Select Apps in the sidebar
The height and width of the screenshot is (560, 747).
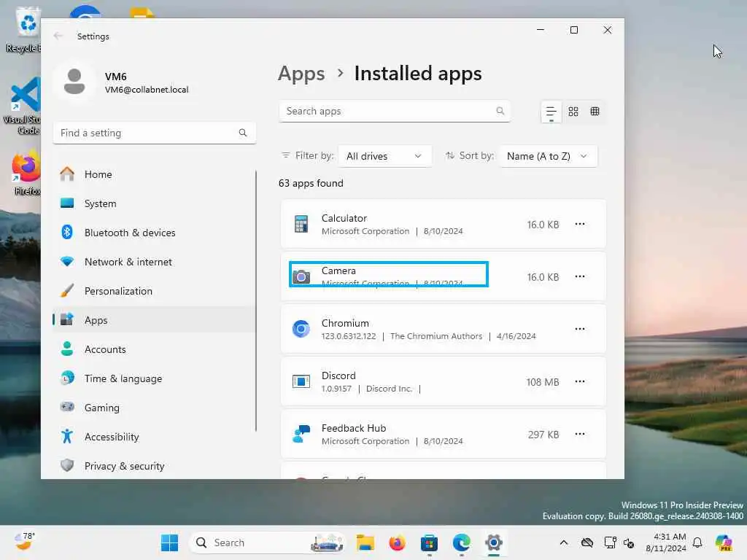[x=154, y=320]
